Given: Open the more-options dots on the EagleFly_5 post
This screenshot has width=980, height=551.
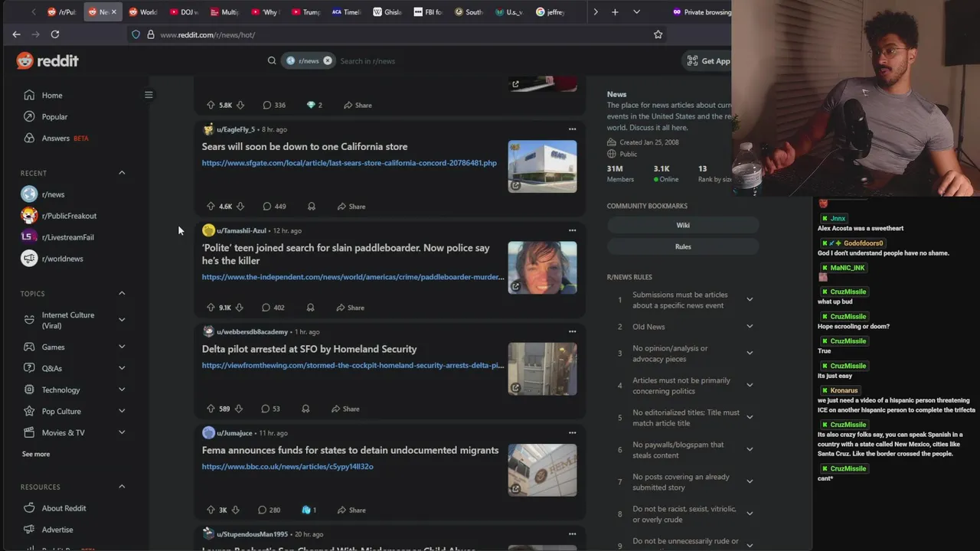Looking at the screenshot, I should coord(572,129).
